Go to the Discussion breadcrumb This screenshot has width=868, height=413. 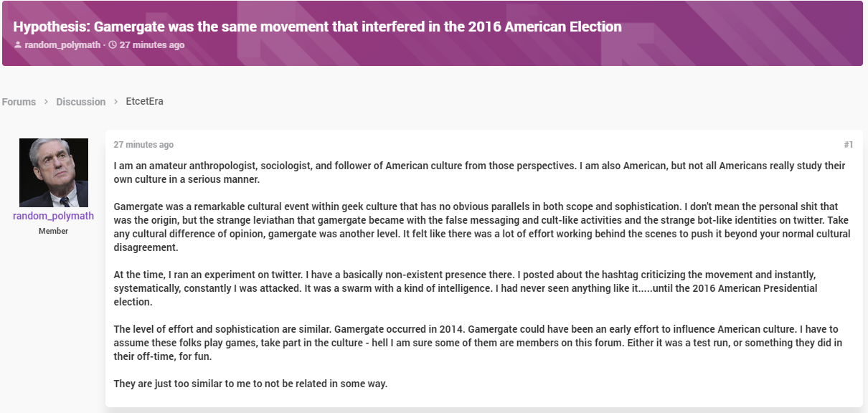81,102
